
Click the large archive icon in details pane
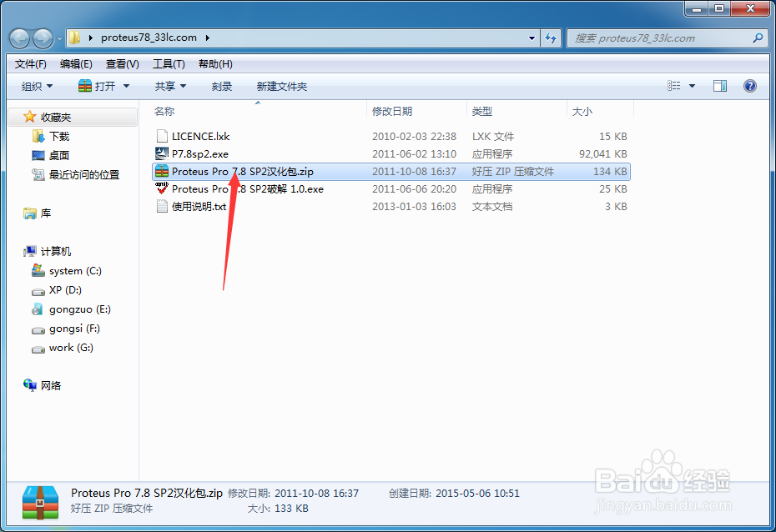click(x=41, y=502)
